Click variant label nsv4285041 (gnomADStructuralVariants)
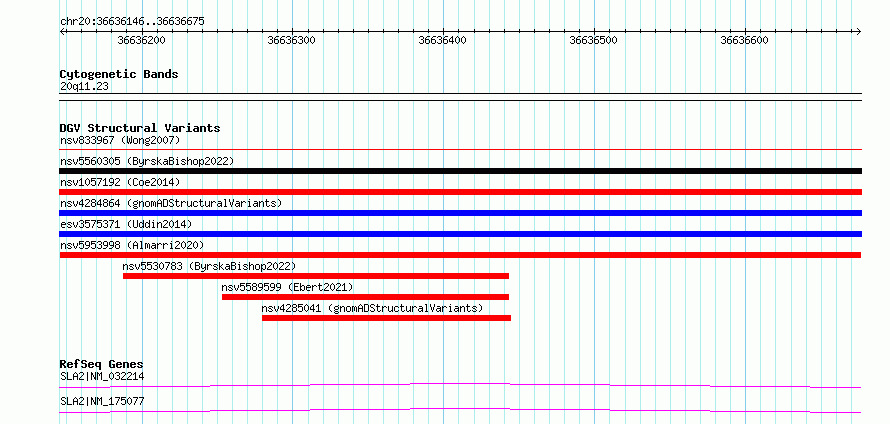 pyautogui.click(x=372, y=308)
